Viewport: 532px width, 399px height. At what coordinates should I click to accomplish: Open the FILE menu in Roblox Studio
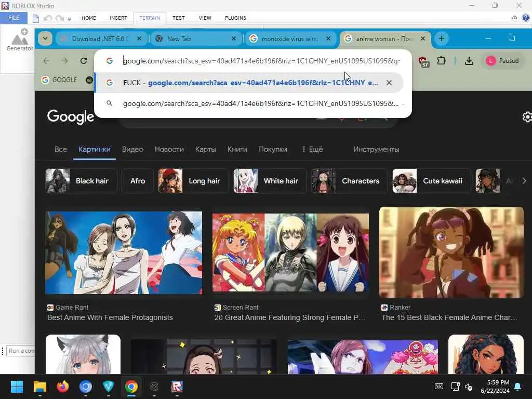pyautogui.click(x=14, y=18)
